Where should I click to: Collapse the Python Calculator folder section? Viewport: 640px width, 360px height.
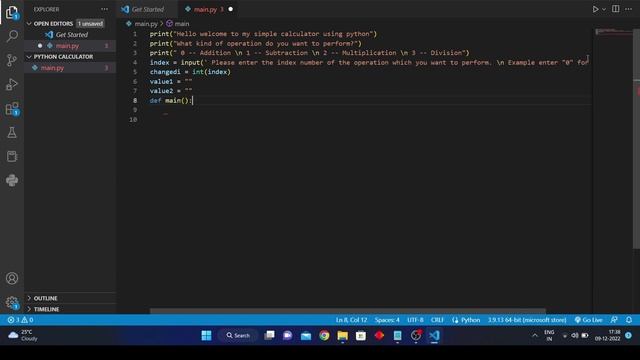pos(63,57)
